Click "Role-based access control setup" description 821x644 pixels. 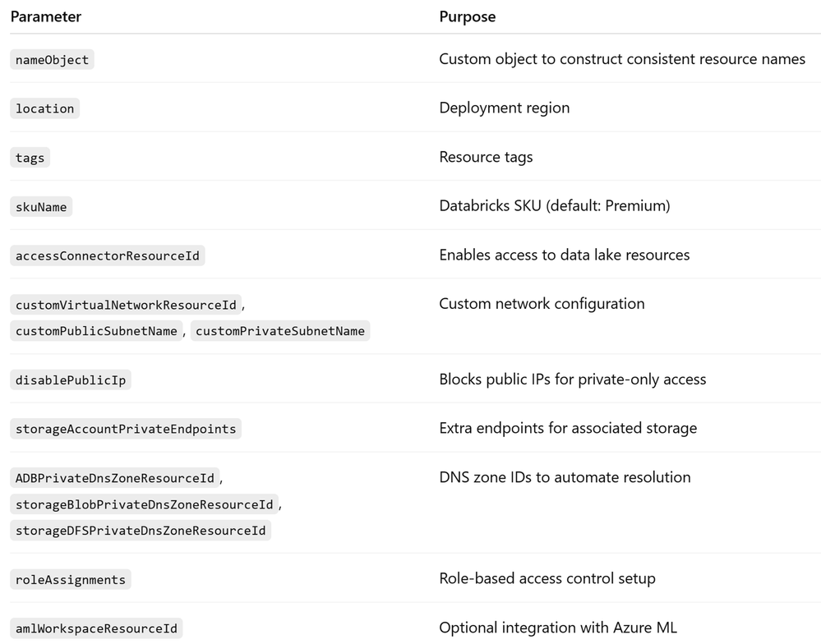click(x=547, y=579)
